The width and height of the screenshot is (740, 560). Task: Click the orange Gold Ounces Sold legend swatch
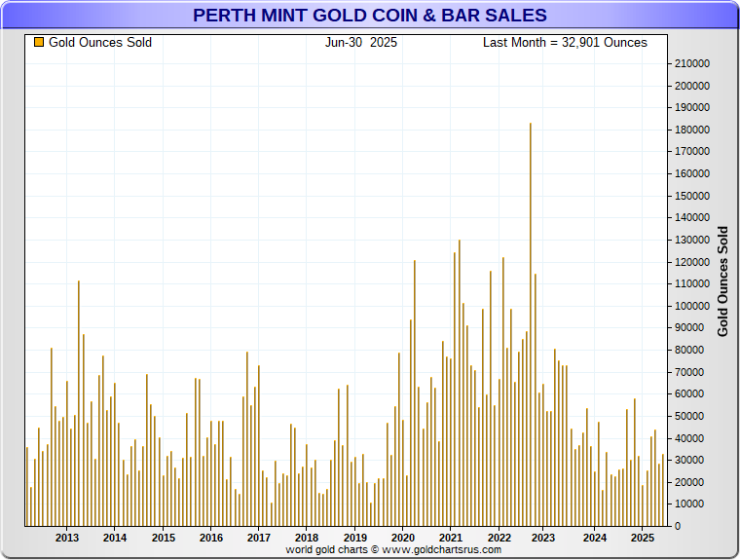pos(39,43)
